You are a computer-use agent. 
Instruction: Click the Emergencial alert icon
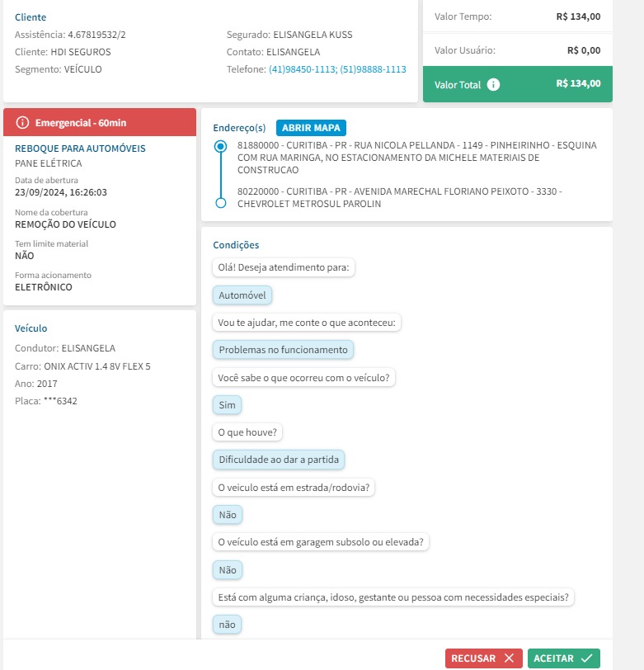pos(22,123)
